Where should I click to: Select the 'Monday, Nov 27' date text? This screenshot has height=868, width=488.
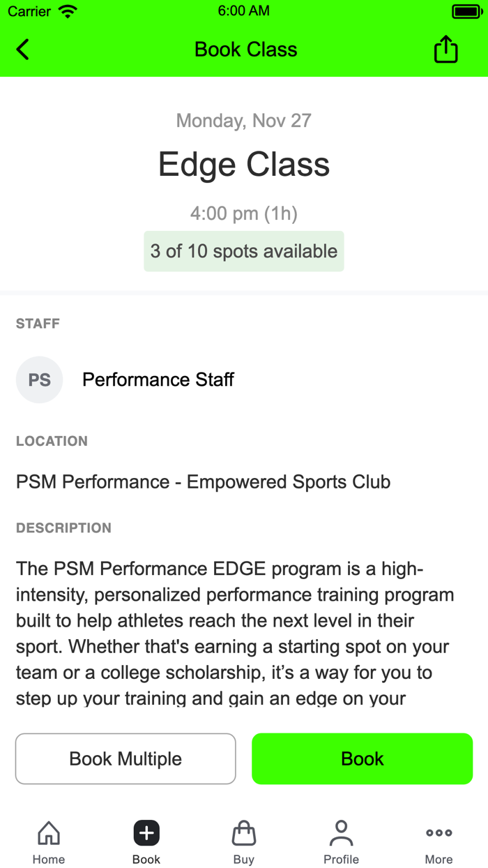(x=243, y=120)
